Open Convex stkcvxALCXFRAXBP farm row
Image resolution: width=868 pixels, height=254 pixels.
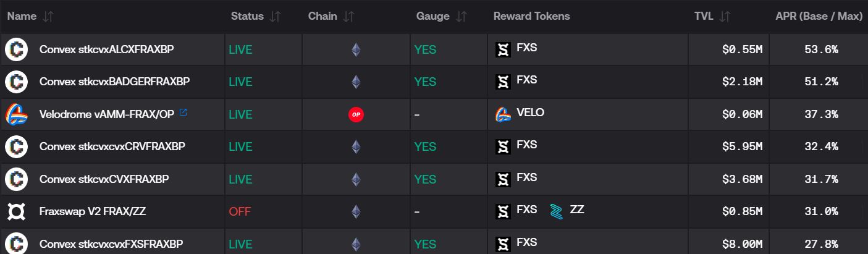(434, 49)
